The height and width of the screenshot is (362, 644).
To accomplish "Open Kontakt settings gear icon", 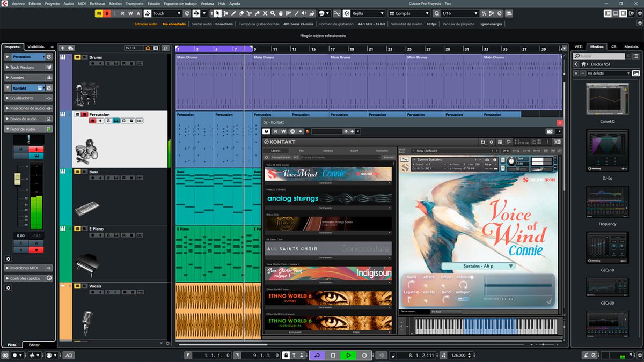I will click(x=492, y=142).
